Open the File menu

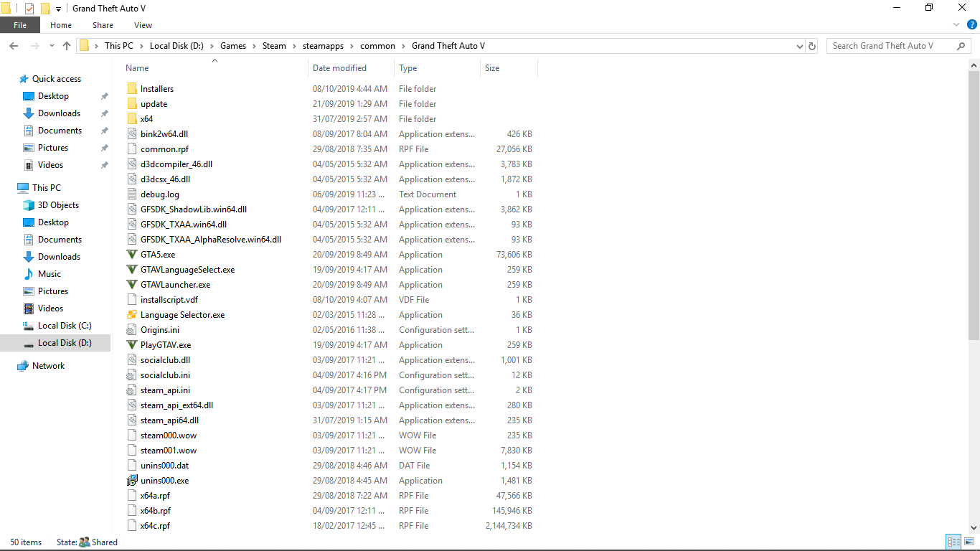[x=20, y=25]
